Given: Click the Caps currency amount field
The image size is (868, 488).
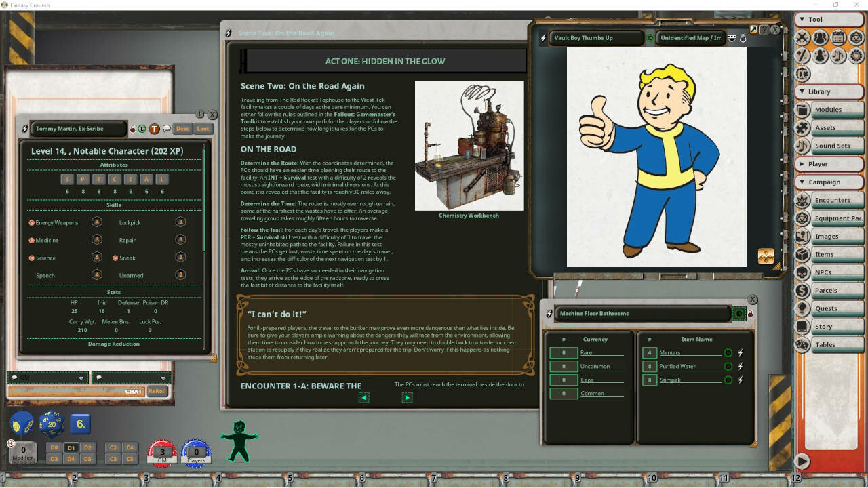Looking at the screenshot, I should (x=563, y=380).
